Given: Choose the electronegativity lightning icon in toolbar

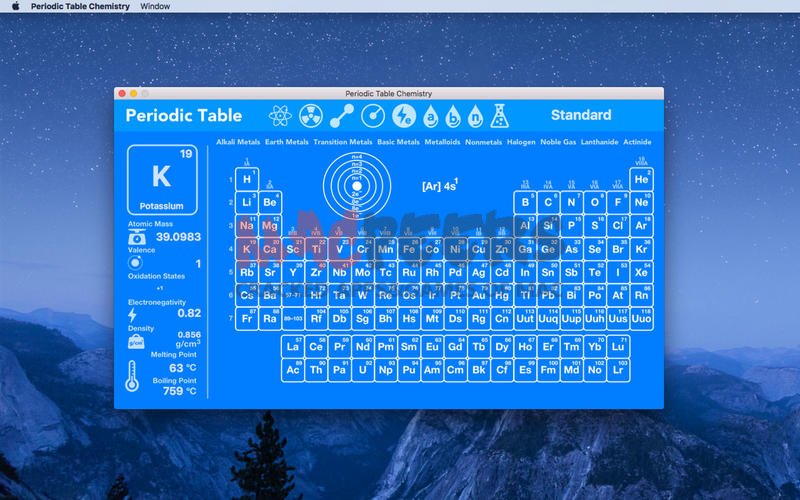Looking at the screenshot, I should (x=404, y=116).
